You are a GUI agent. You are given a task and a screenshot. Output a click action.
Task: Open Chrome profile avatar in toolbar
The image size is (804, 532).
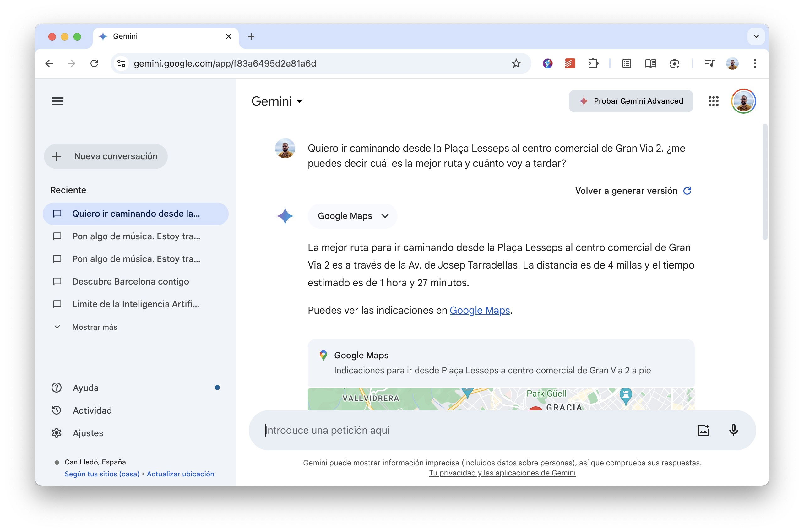click(x=732, y=63)
